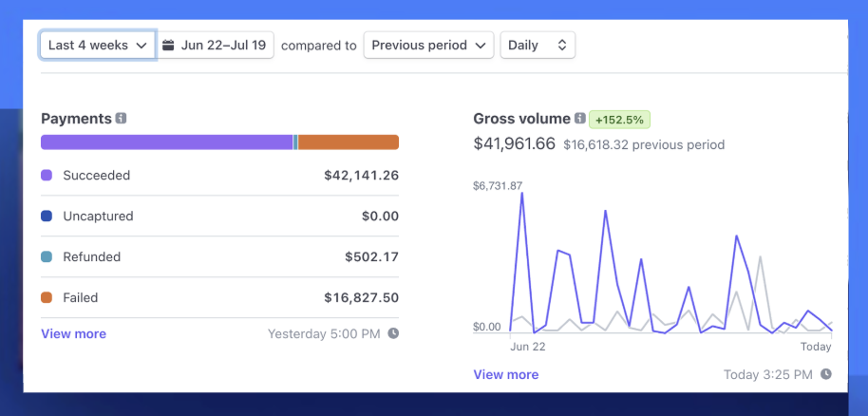Open the Last 4 weeks dropdown

pos(97,45)
